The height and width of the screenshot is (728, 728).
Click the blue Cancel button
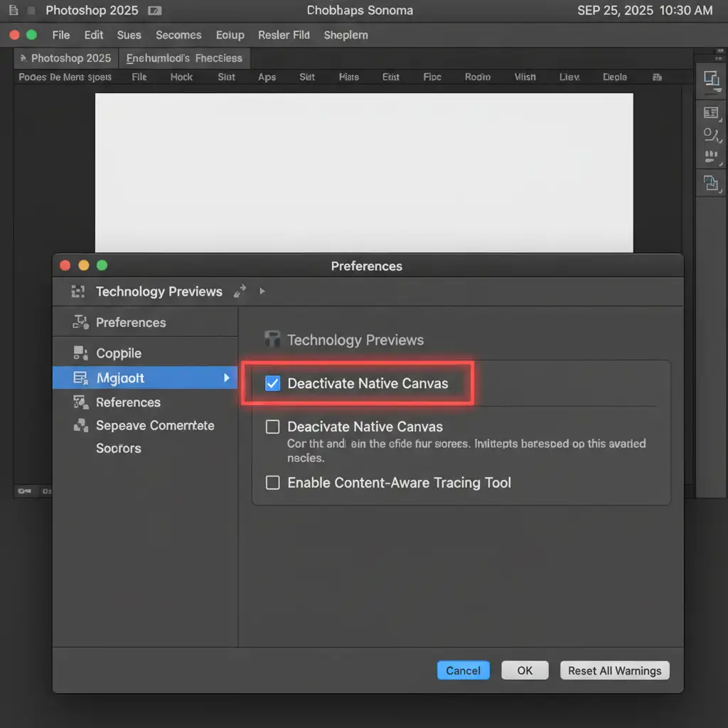pos(463,670)
